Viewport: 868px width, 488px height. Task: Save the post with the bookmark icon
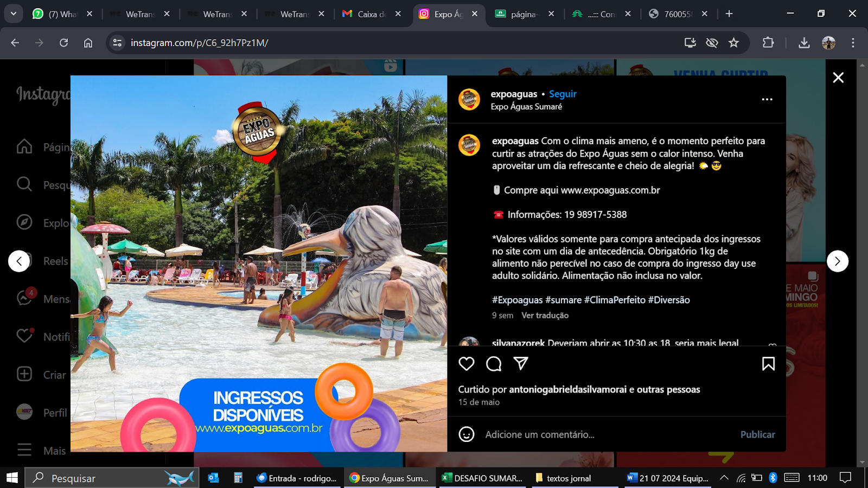[768, 364]
